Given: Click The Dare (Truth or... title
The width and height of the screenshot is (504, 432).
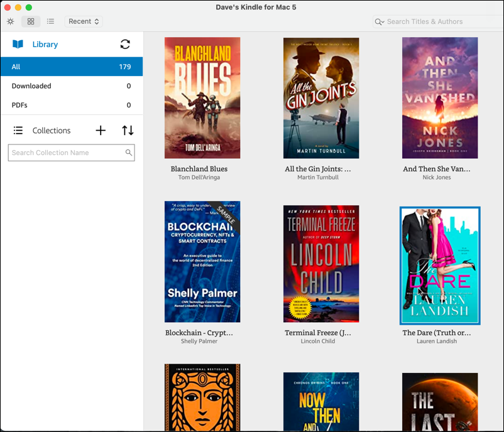Looking at the screenshot, I should [x=437, y=333].
